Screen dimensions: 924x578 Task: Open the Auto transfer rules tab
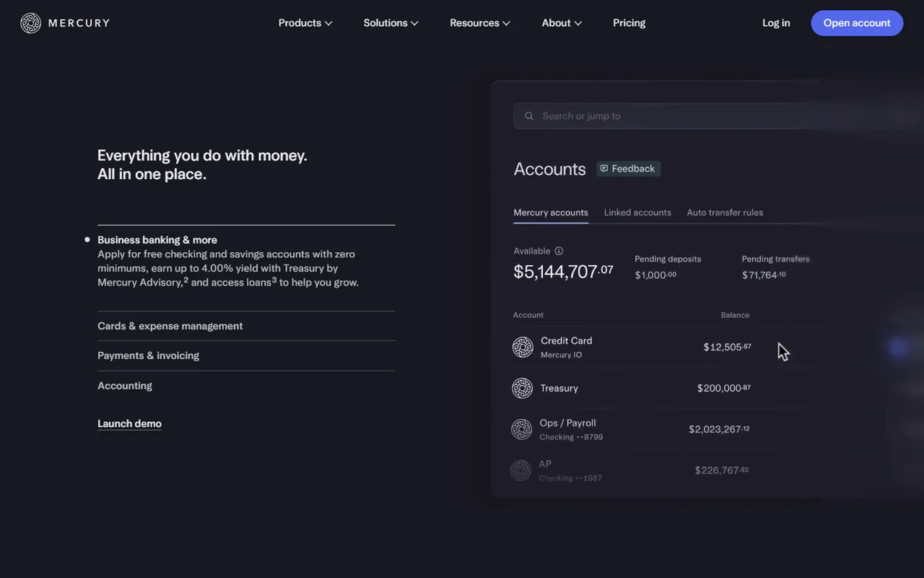(725, 213)
